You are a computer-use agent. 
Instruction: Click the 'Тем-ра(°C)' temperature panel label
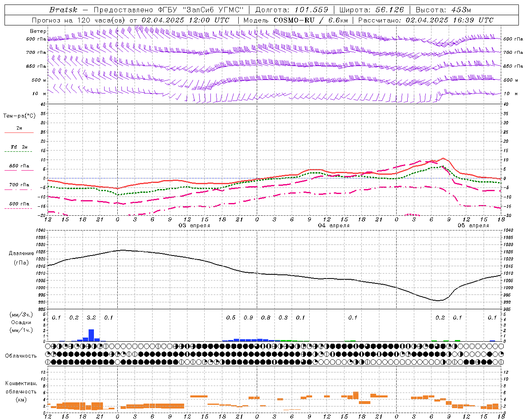19,116
